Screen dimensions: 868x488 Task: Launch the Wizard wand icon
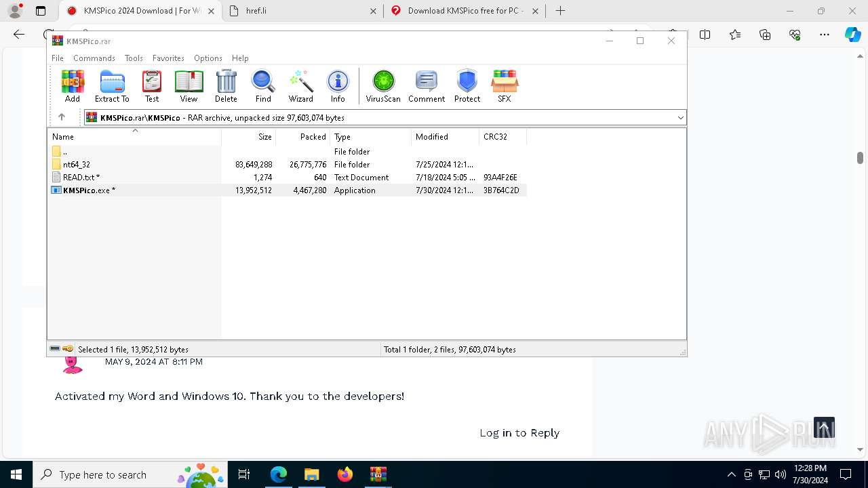(300, 86)
